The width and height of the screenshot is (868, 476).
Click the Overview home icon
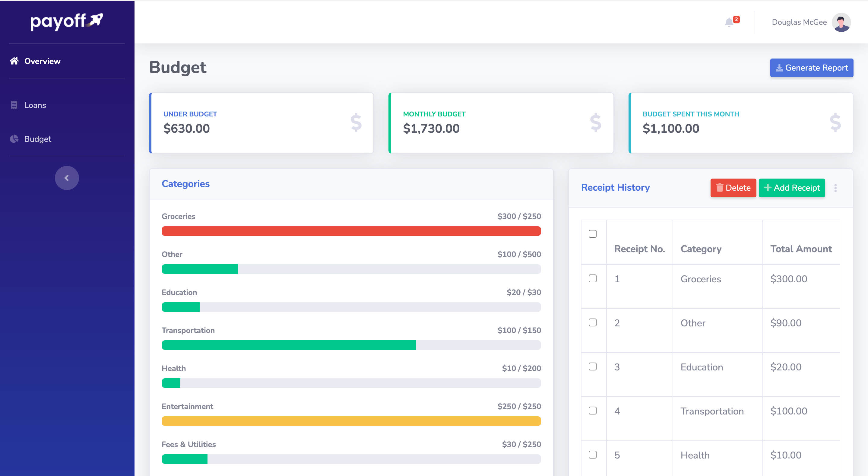tap(14, 61)
